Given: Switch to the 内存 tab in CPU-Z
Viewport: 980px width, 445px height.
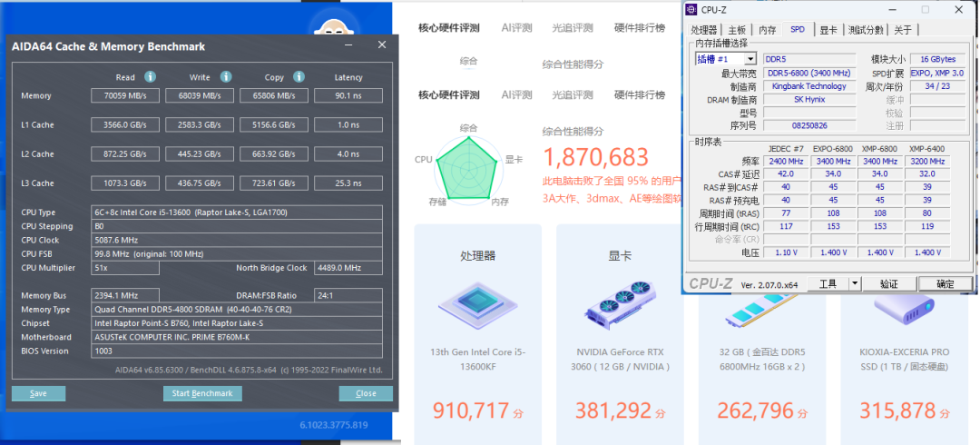Looking at the screenshot, I should pos(767,30).
